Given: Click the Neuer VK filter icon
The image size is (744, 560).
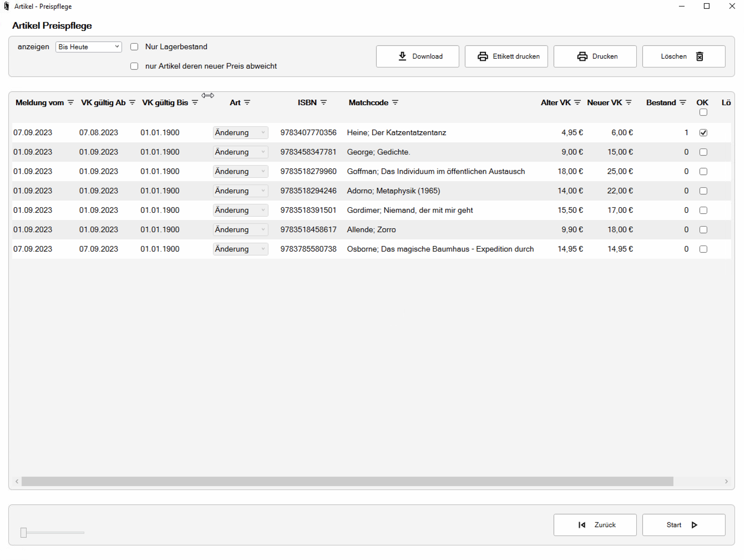Looking at the screenshot, I should pyautogui.click(x=629, y=103).
